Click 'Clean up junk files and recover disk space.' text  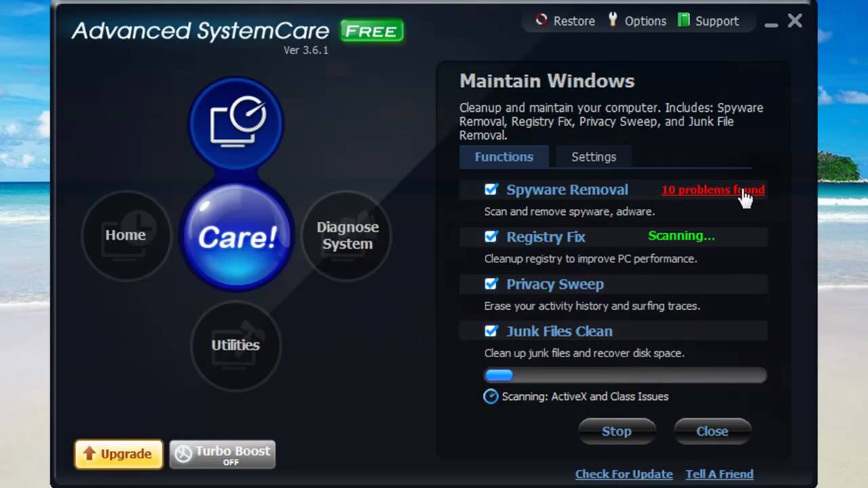pos(585,353)
